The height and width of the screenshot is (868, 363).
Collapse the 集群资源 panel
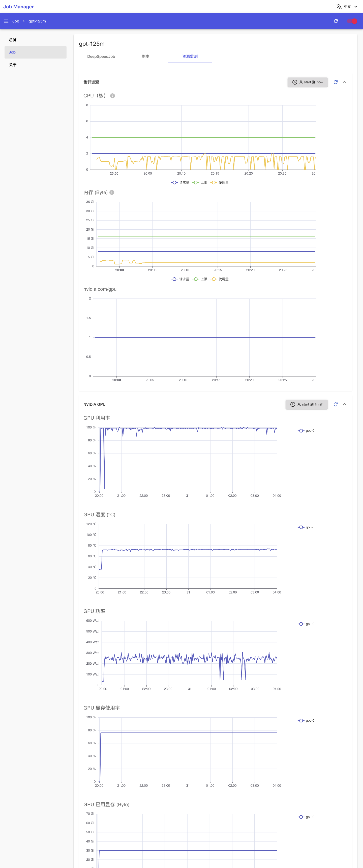click(x=345, y=82)
